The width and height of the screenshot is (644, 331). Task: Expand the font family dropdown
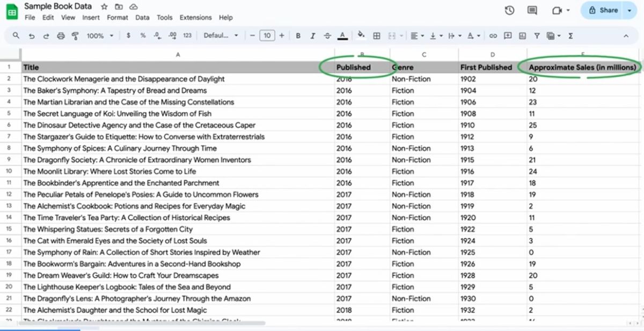[x=221, y=36]
